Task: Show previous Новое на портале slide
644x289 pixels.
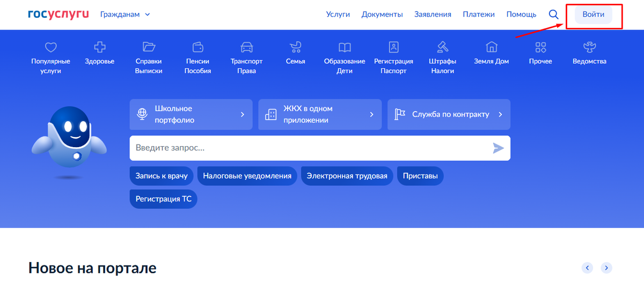Action: pyautogui.click(x=588, y=268)
